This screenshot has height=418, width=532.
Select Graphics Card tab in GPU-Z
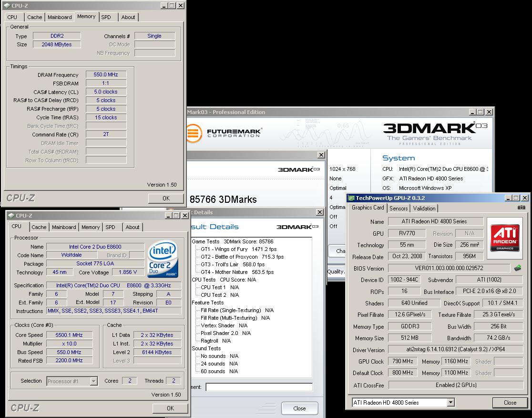[368, 208]
